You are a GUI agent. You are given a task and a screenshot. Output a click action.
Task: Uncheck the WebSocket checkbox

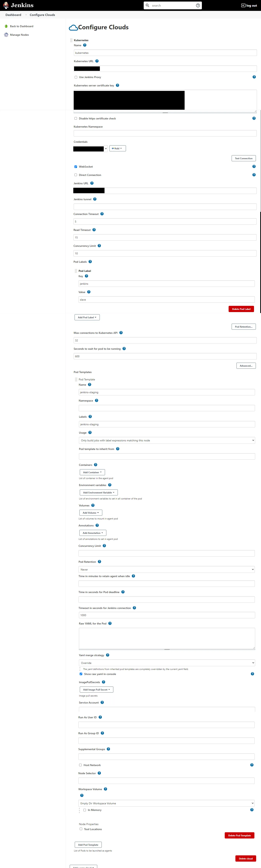(76, 167)
